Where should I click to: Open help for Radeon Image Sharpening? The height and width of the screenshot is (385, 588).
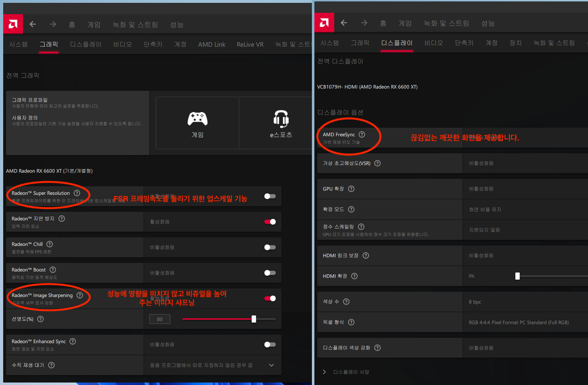(80, 295)
